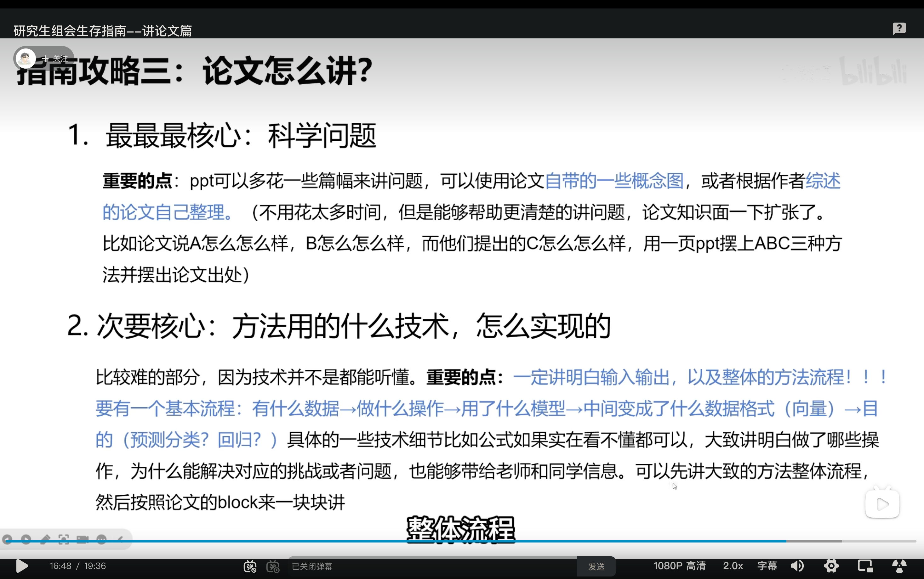The height and width of the screenshot is (579, 924).
Task: Open the danmaku settings icon
Action: pos(273,566)
